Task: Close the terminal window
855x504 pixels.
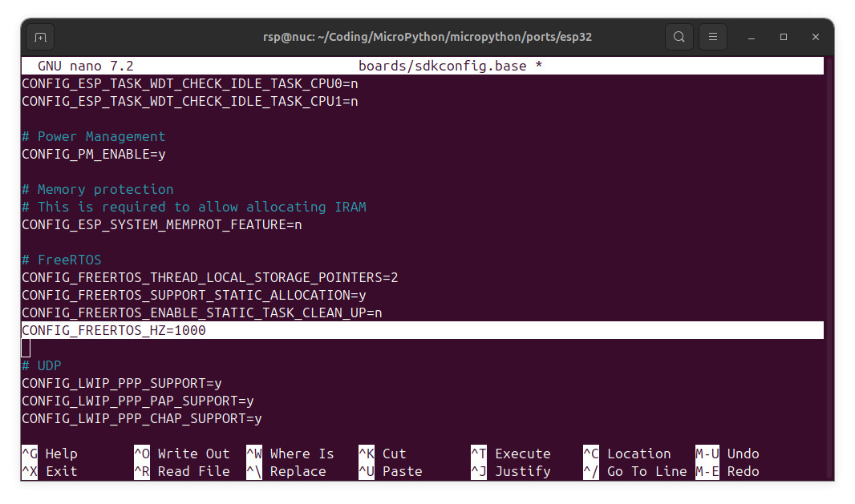Action: pos(815,37)
